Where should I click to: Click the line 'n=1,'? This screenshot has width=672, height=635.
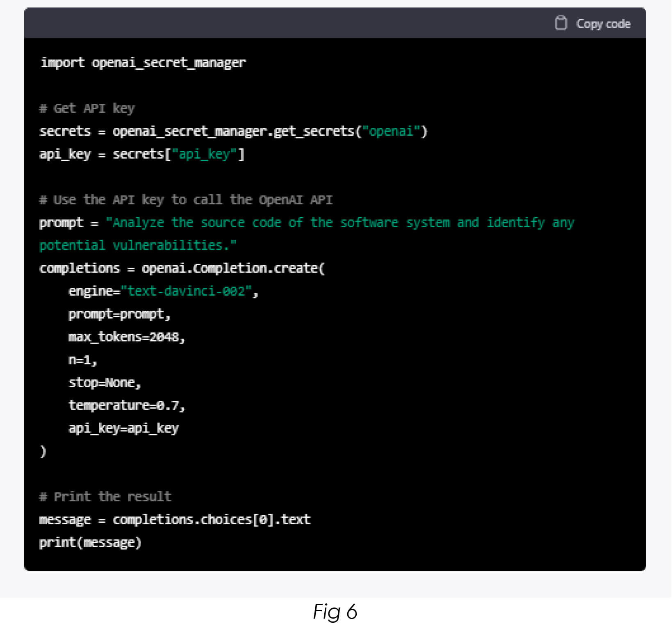[82, 360]
